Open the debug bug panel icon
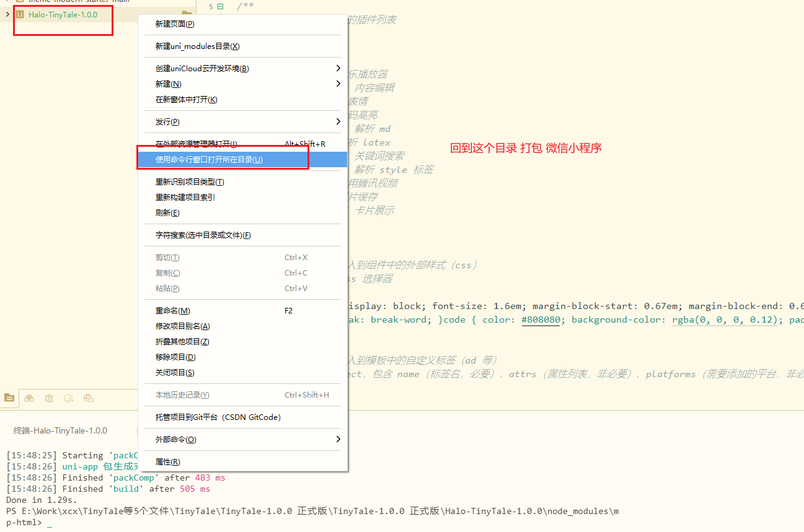This screenshot has height=532, width=804. click(49, 398)
